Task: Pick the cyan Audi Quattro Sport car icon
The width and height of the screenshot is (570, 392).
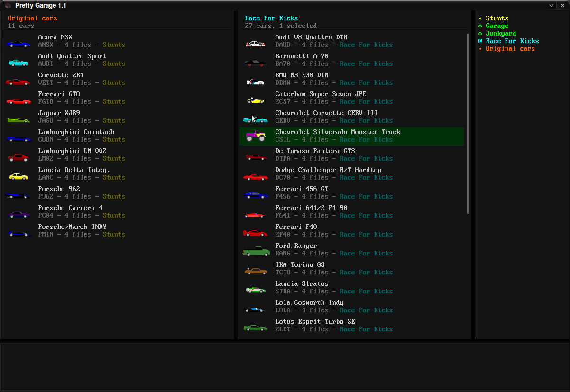Action: coord(18,63)
